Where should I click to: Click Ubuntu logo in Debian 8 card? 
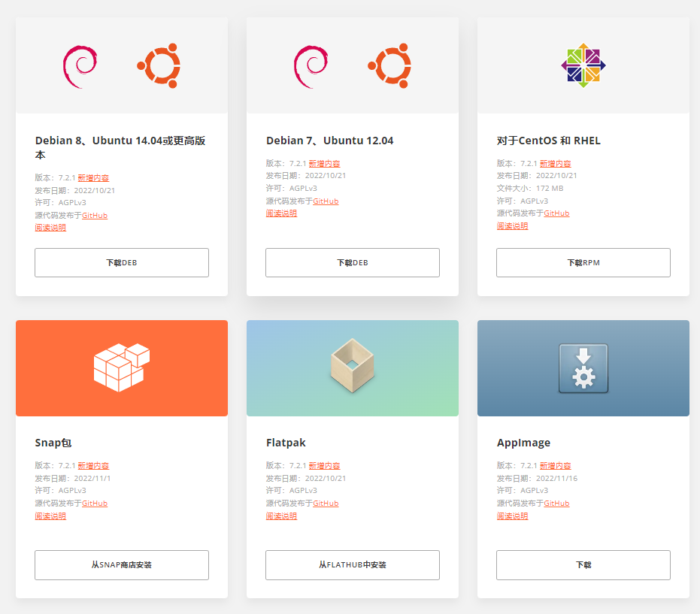click(x=159, y=65)
